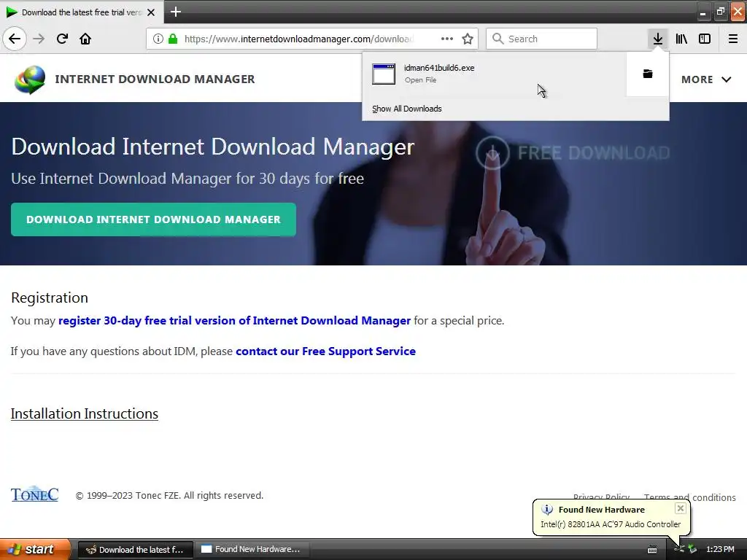This screenshot has height=560, width=747.
Task: Open a new browser tab
Action: coord(175,12)
